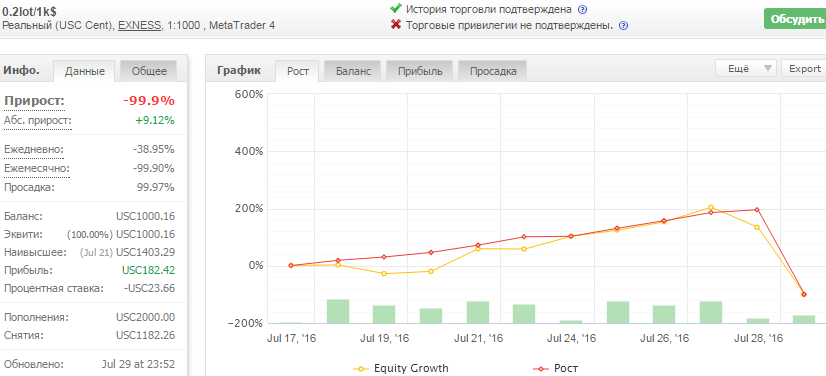This screenshot has height=376, width=826.
Task: Click the -99.90% monthly value
Action: click(154, 169)
